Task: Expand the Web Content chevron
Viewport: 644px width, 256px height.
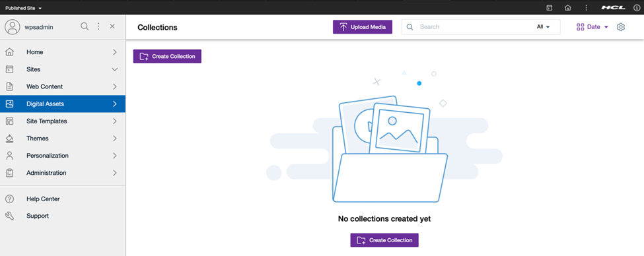Action: pos(114,86)
